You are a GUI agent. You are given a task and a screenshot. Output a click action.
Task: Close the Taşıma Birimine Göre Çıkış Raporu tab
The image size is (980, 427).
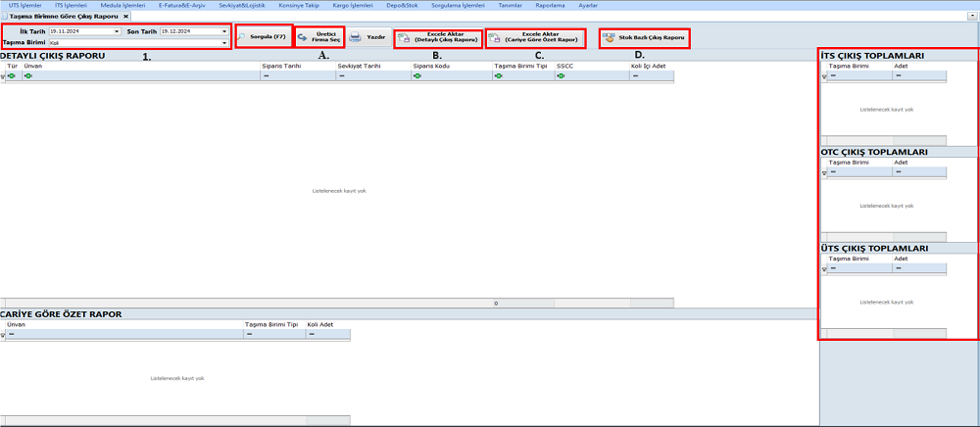[x=125, y=17]
